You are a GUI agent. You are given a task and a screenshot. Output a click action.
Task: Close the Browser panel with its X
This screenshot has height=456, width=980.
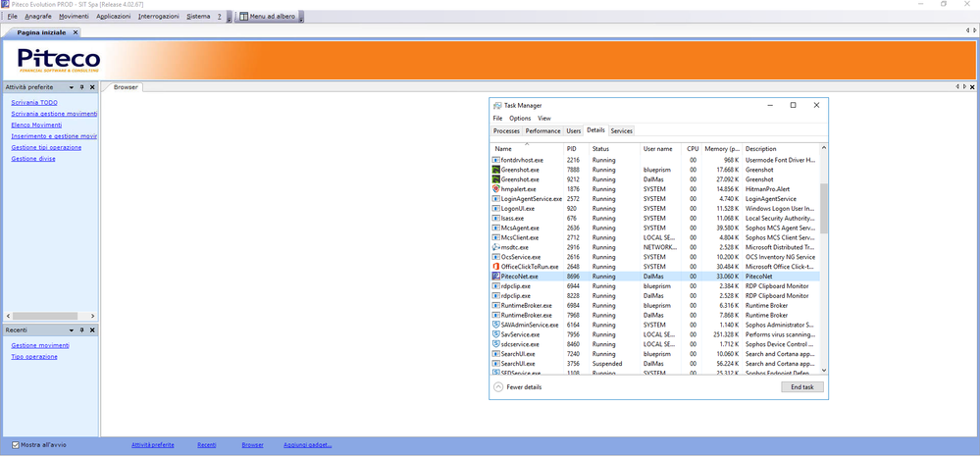tap(973, 87)
